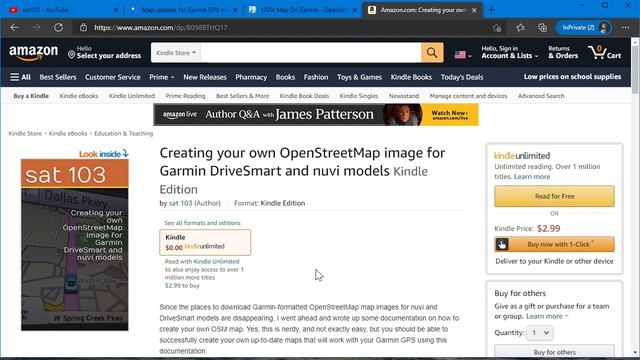The image size is (640, 360).
Task: View site info via the lock icon
Action: [83, 27]
